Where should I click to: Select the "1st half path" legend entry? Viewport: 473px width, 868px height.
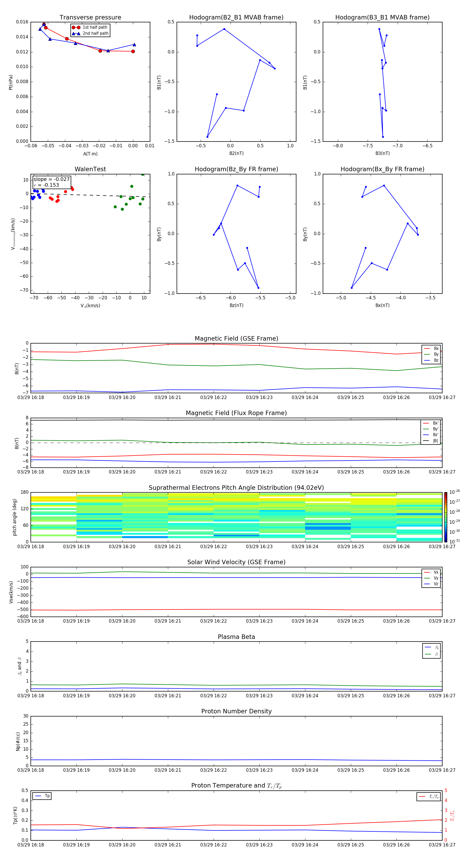pos(90,27)
